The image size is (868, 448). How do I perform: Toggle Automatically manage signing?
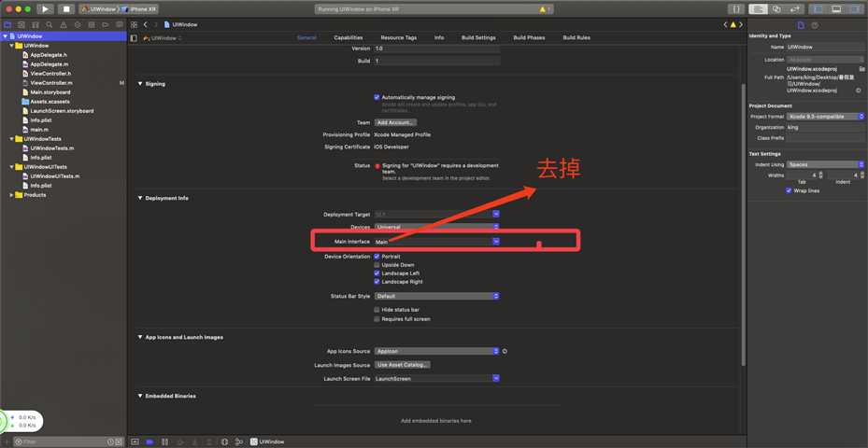(x=377, y=97)
